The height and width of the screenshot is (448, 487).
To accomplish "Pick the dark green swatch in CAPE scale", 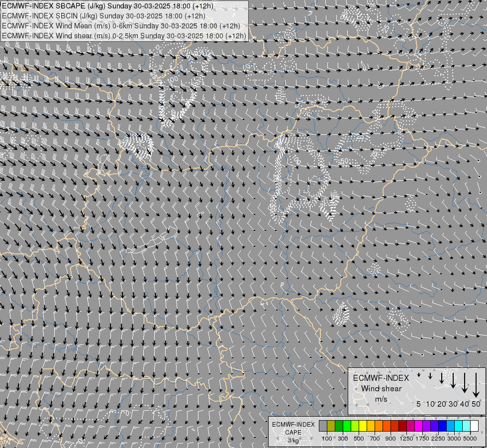I will 339,426.
